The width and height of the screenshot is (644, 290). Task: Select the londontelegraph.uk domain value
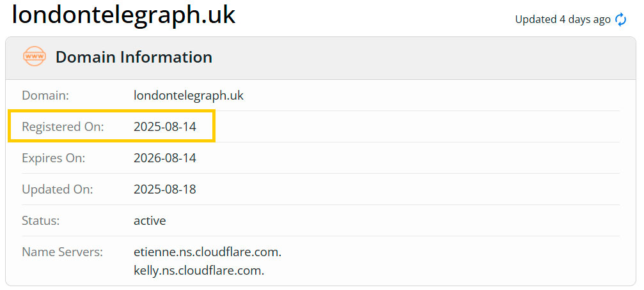[x=189, y=96]
